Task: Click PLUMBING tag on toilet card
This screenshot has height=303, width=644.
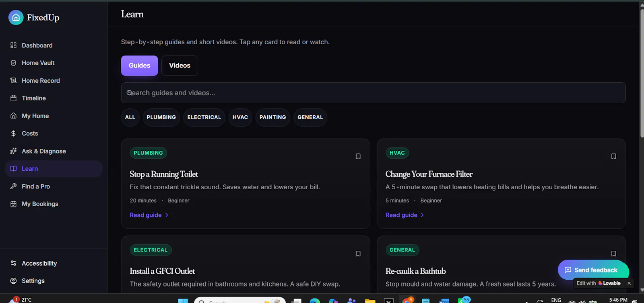Action: (148, 153)
